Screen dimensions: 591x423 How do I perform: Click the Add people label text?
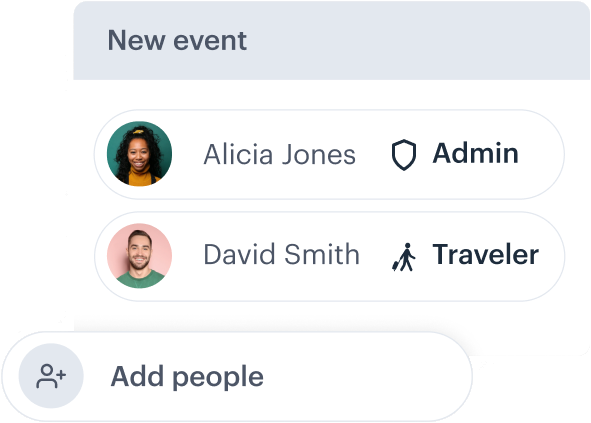tap(187, 377)
